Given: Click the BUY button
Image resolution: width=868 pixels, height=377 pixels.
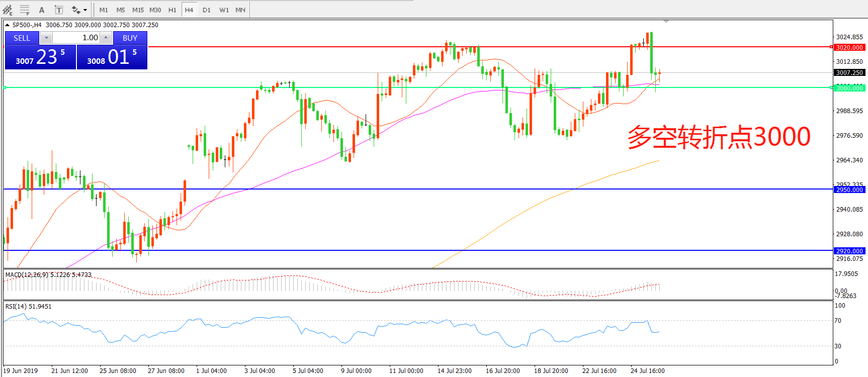Looking at the screenshot, I should (130, 38).
